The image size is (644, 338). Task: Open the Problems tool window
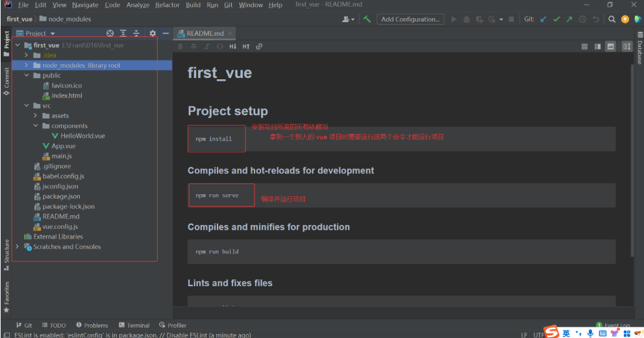pos(92,325)
